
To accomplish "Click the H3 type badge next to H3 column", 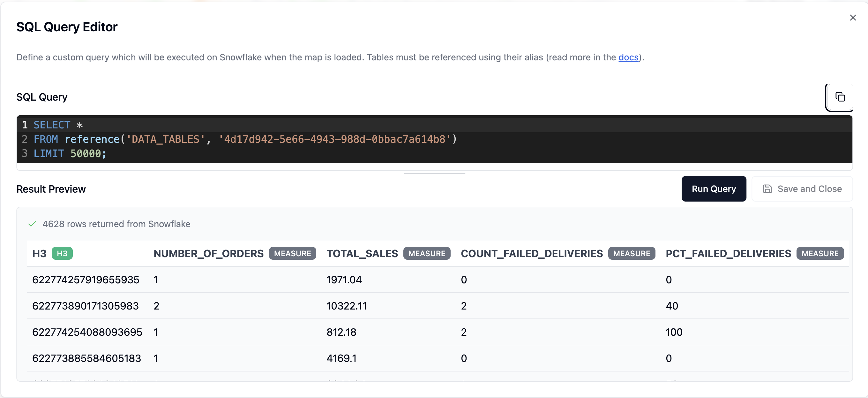I will pos(63,253).
